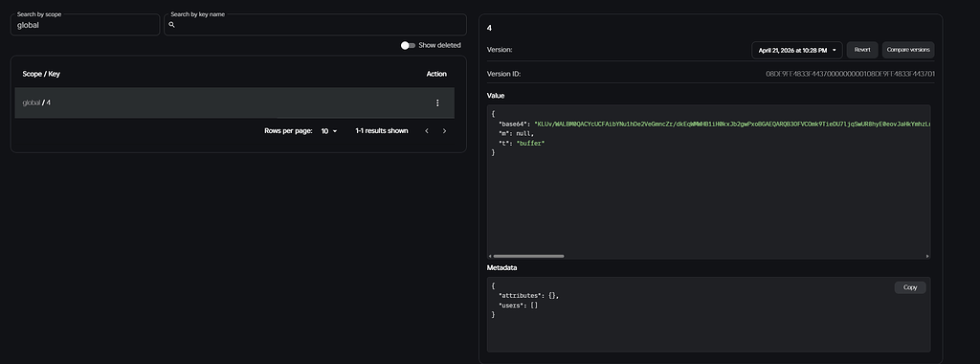Copy the metadata with the Copy button
The image size is (980, 364).
coord(910,287)
